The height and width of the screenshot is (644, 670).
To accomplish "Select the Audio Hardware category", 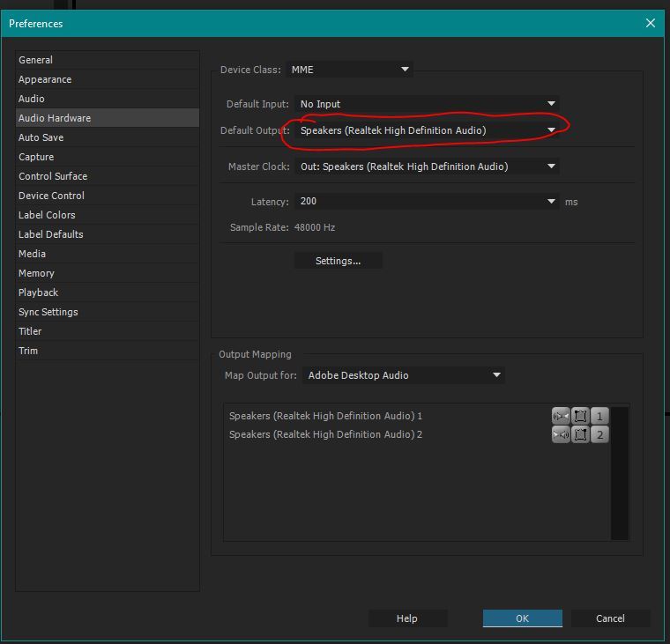I will pyautogui.click(x=108, y=118).
